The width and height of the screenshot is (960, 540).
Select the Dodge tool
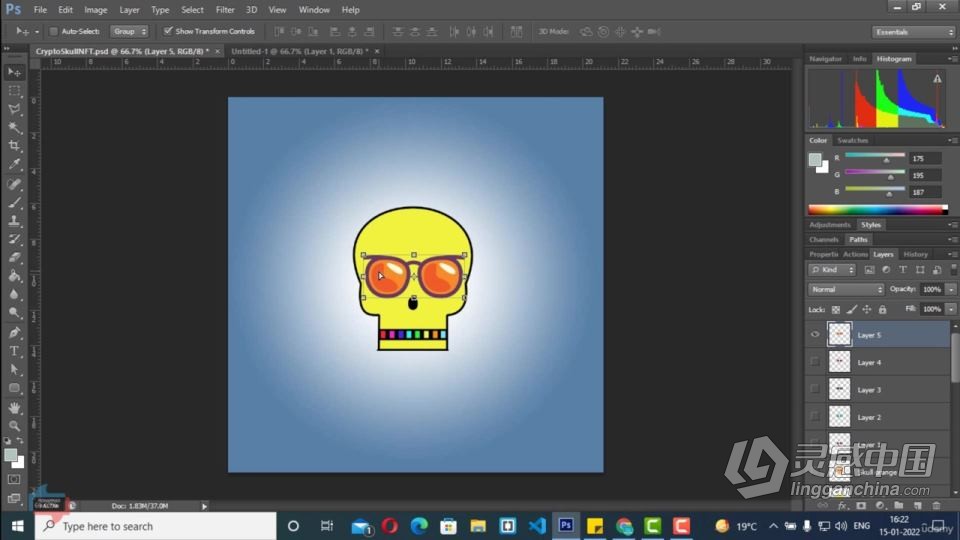14,313
